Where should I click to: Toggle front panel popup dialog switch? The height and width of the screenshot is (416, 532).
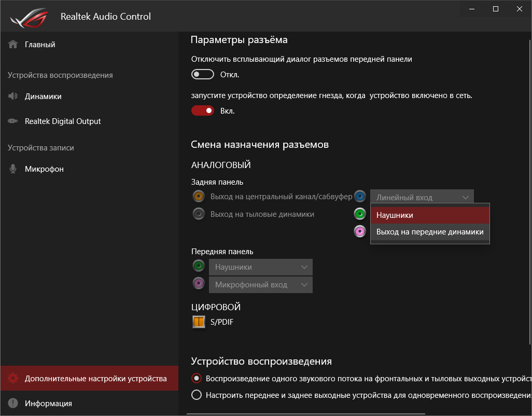pos(203,74)
